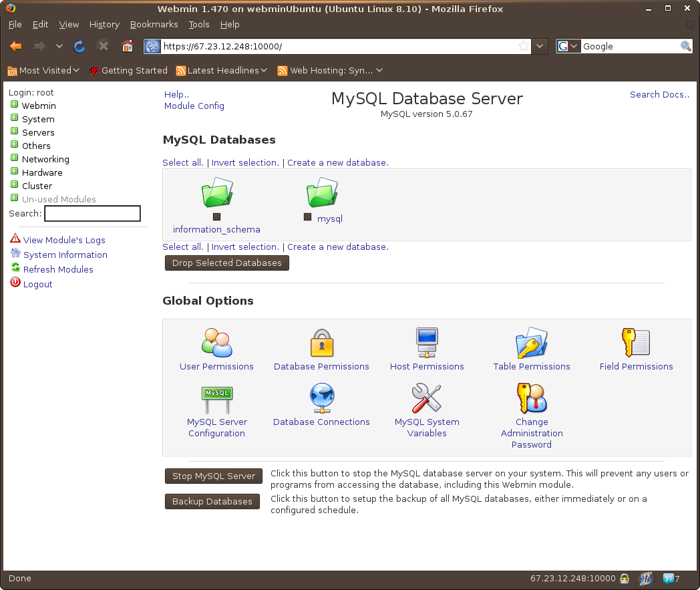
Task: Check the mysql database checkbox
Action: (x=308, y=217)
